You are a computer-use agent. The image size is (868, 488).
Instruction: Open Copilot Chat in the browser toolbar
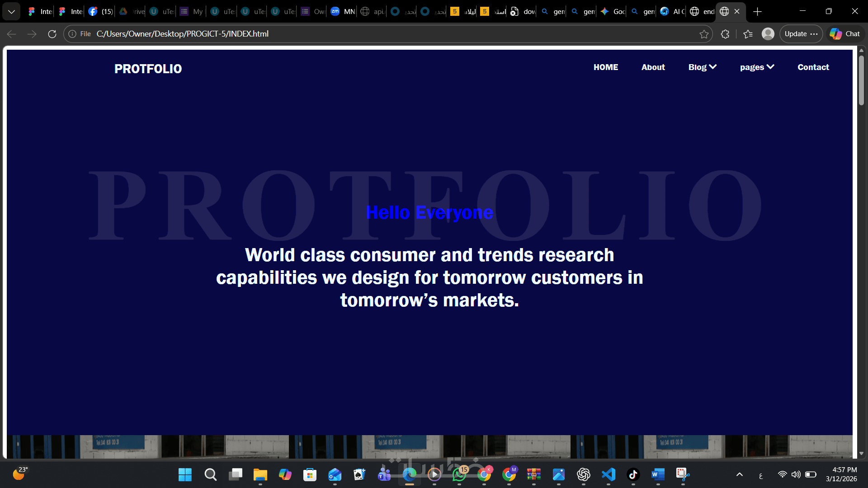pyautogui.click(x=845, y=34)
